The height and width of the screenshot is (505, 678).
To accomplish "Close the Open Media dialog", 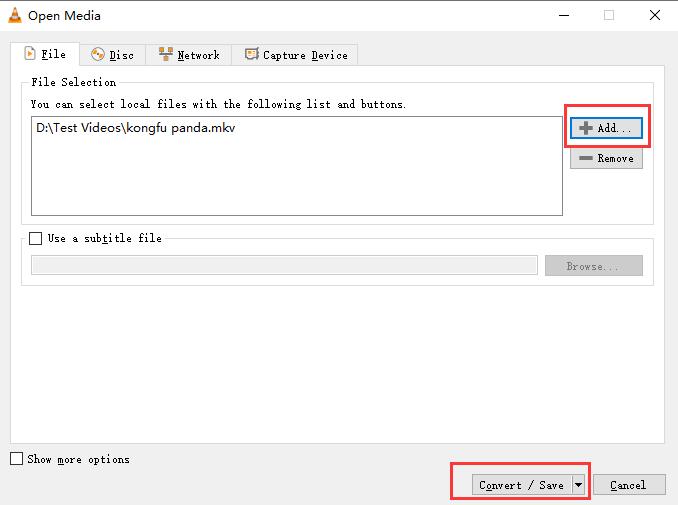I will (x=655, y=16).
